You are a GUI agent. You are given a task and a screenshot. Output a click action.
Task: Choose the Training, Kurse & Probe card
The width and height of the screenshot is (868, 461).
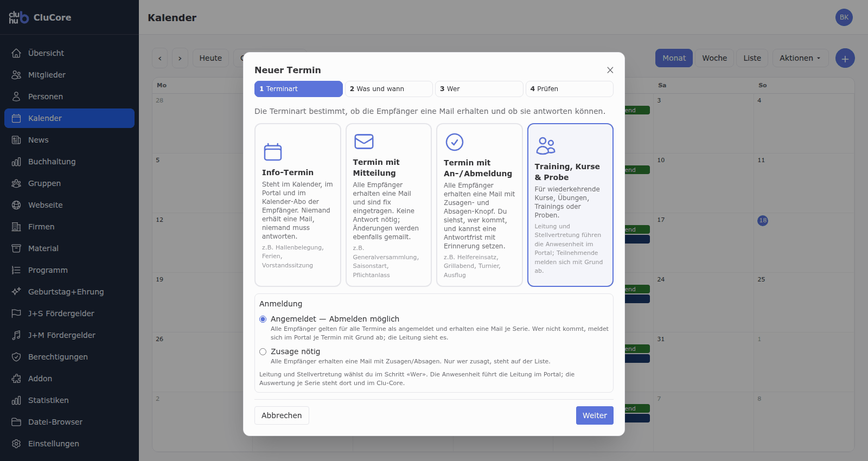(570, 205)
